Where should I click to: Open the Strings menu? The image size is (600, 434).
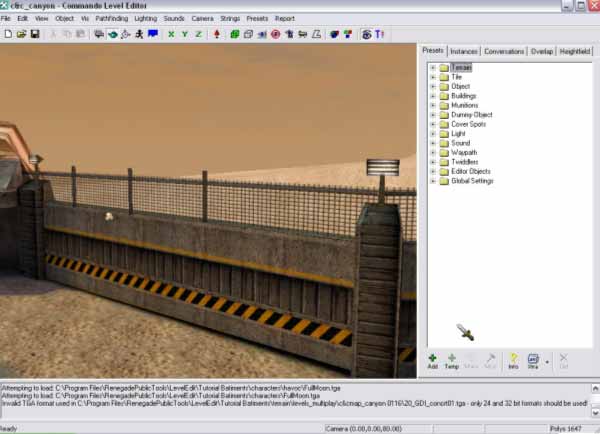click(x=230, y=18)
